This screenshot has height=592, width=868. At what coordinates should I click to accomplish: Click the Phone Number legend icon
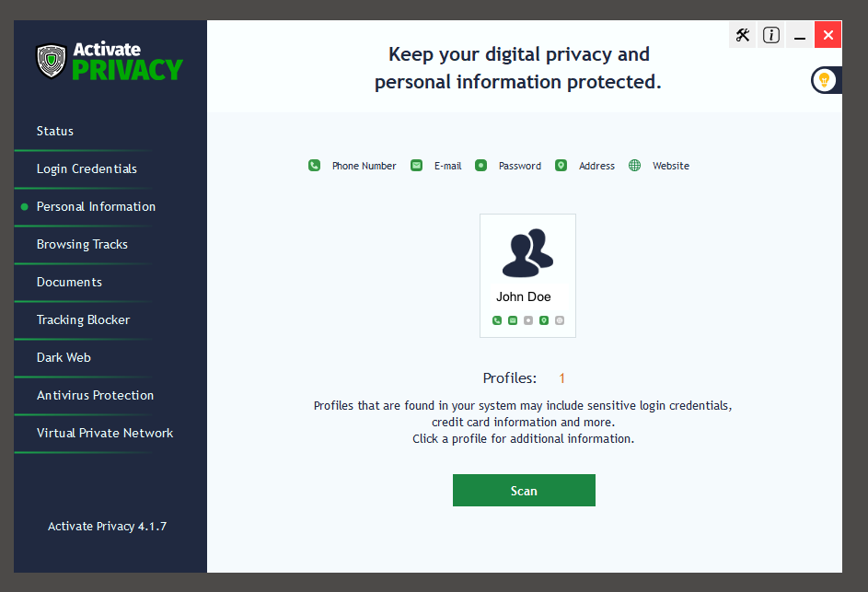pos(314,165)
